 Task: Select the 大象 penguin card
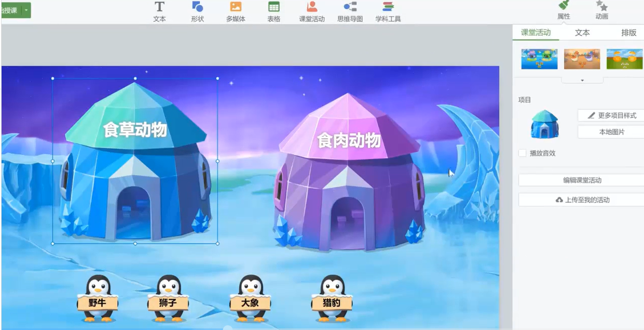pos(250,298)
